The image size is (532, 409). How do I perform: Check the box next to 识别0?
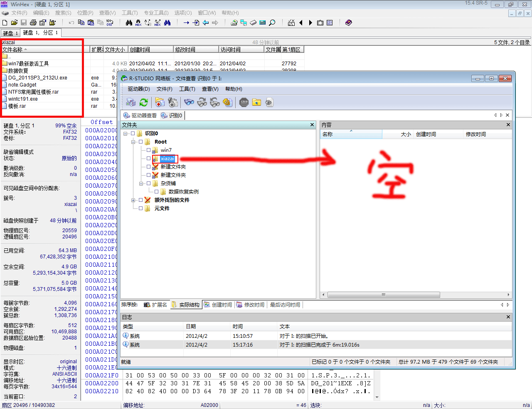pyautogui.click(x=133, y=134)
